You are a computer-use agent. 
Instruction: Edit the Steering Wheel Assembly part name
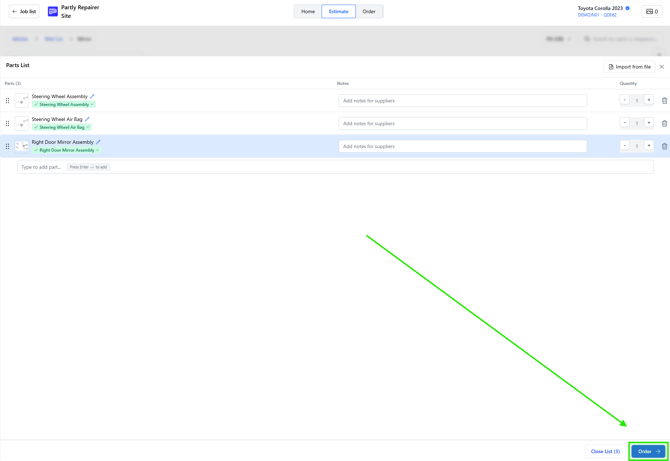tap(92, 96)
